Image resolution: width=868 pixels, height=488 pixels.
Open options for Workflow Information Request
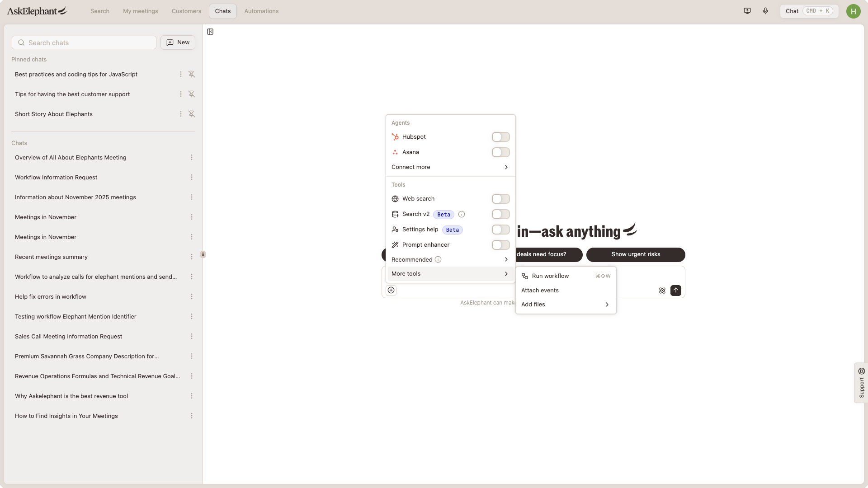[192, 177]
